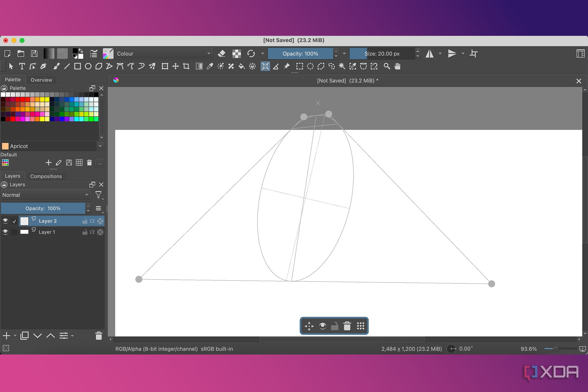Open the horizontal mirror dropdown arrow
Image resolution: width=588 pixels, height=392 pixels.
[440, 53]
